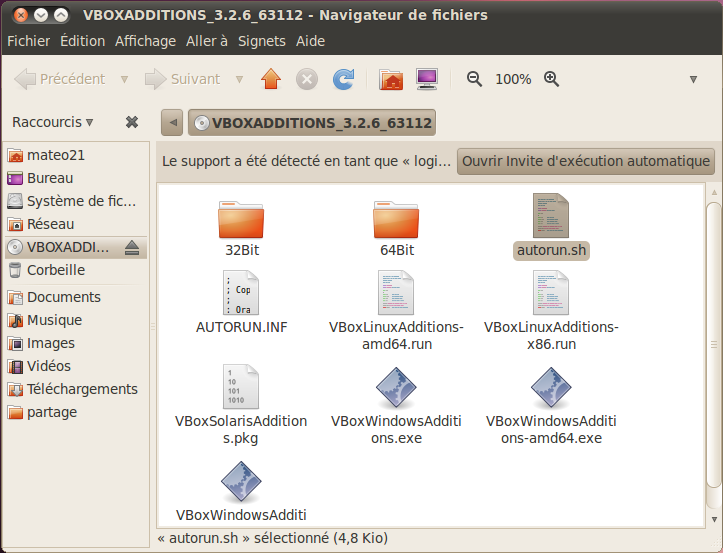
Task: Open the Fichier menu
Action: click(28, 41)
